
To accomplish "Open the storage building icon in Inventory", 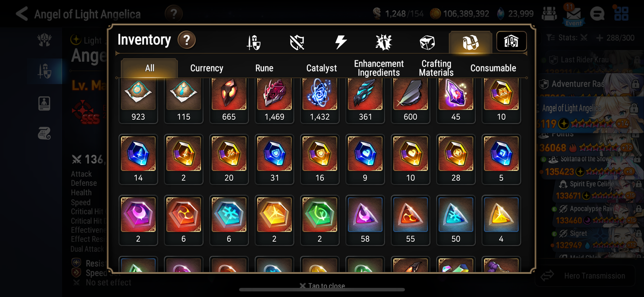I will coord(511,42).
